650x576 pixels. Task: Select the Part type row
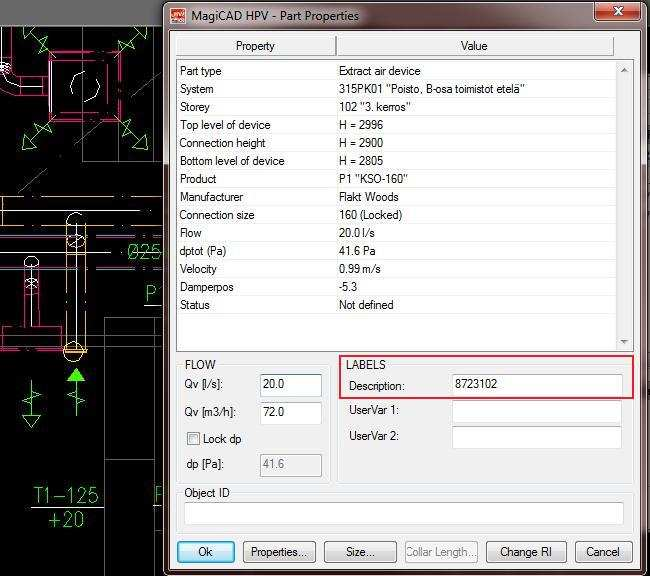click(397, 71)
